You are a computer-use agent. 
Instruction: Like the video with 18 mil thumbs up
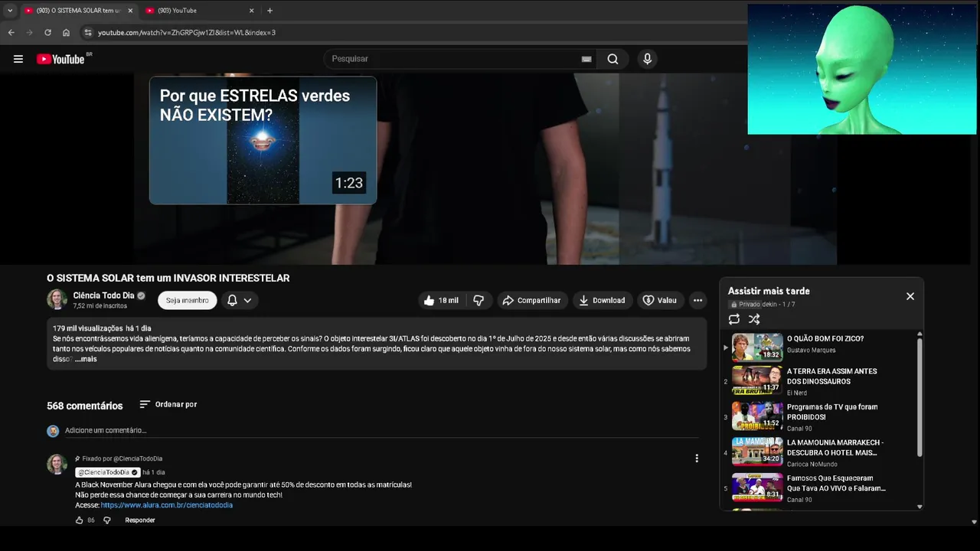coord(441,301)
